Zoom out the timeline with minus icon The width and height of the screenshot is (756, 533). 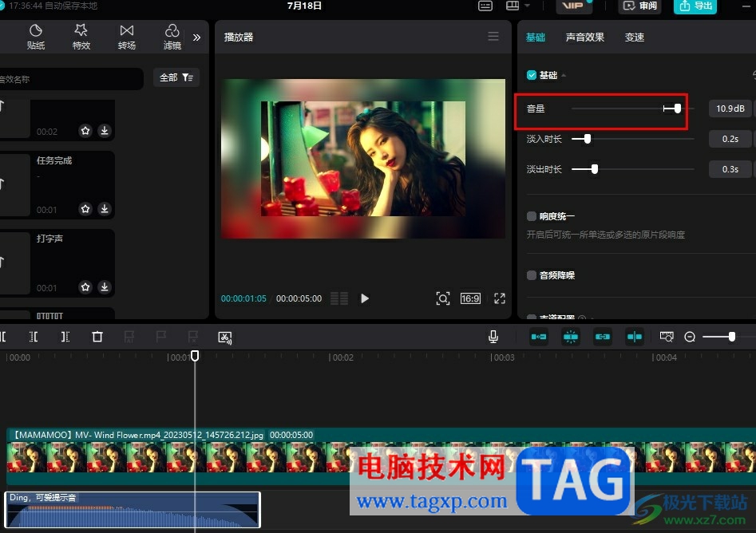(x=690, y=337)
